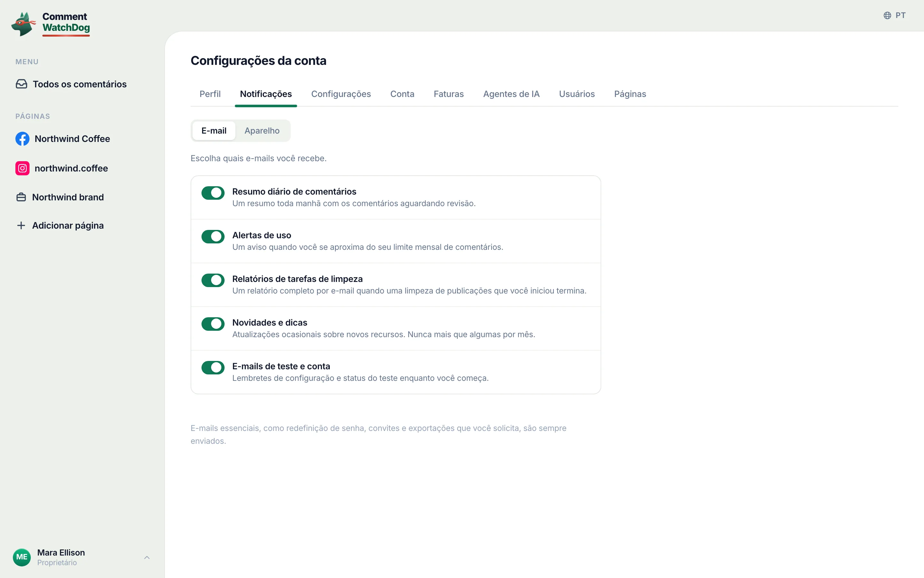Click the ME avatar circle
The image size is (924, 578).
click(x=22, y=557)
